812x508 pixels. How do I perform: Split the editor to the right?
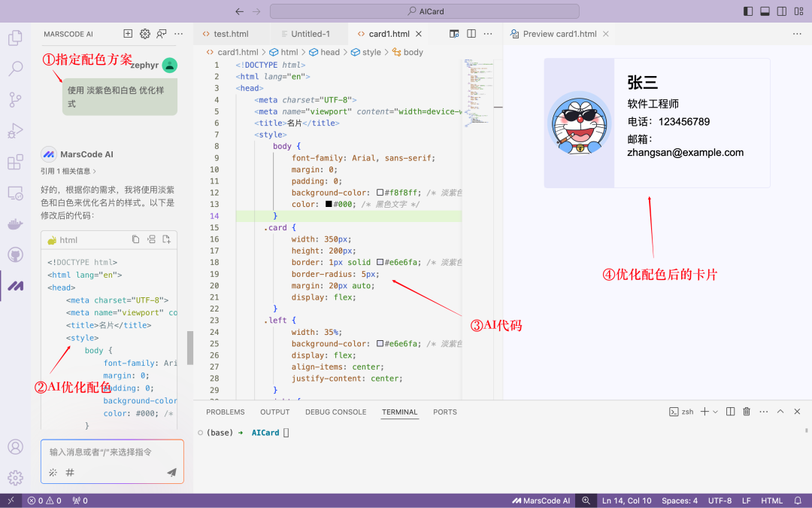(x=471, y=34)
